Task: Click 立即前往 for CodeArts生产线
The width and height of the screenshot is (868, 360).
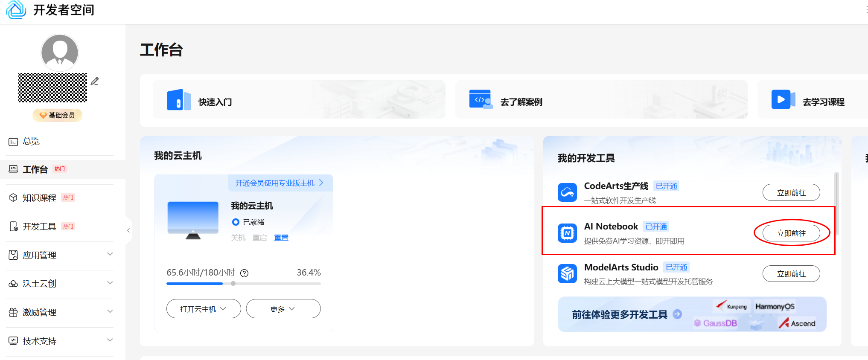Action: (791, 192)
